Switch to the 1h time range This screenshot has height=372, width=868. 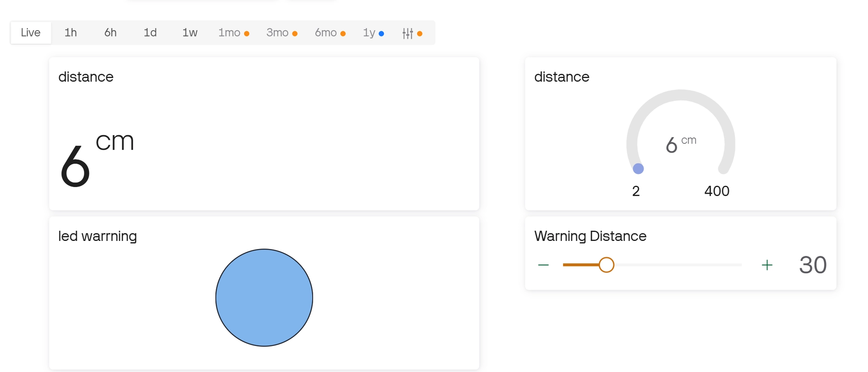coord(70,33)
